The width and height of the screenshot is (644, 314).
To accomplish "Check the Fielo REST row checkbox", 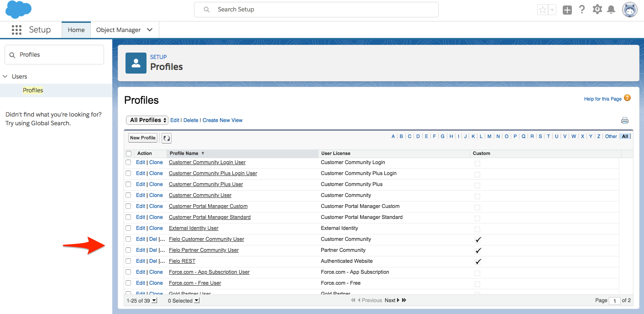I will pos(128,261).
